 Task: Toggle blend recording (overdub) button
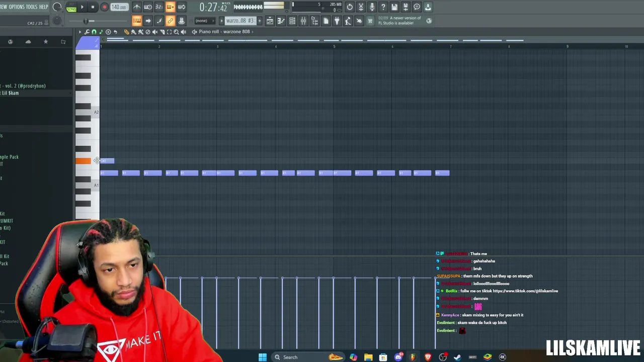(170, 7)
